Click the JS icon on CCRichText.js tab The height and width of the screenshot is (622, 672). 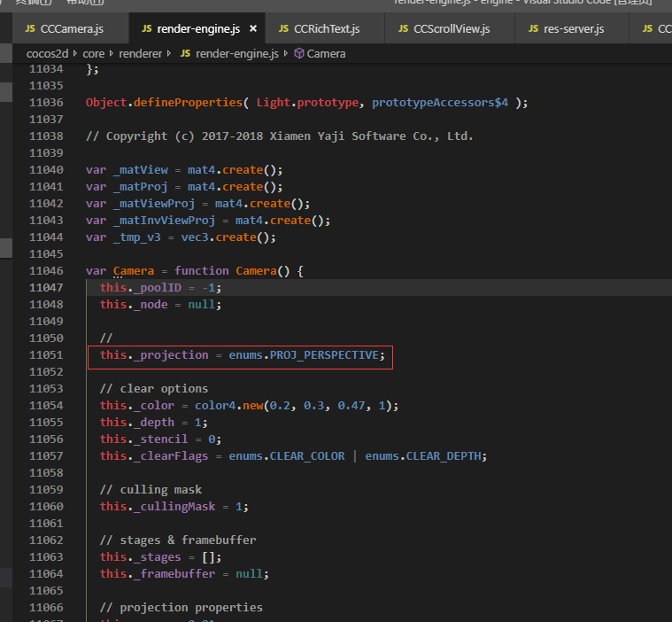(283, 29)
